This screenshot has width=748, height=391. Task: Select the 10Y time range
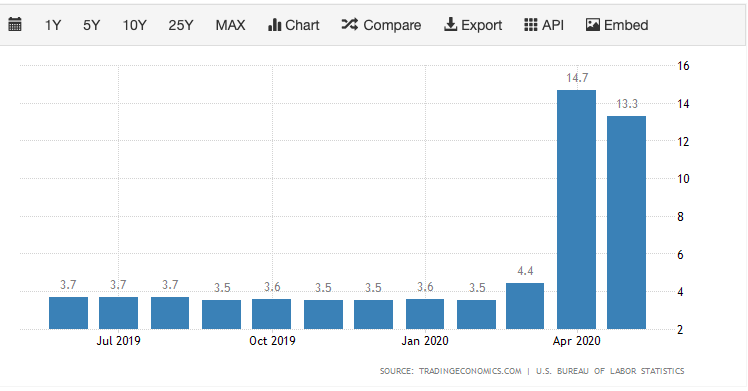click(x=135, y=25)
